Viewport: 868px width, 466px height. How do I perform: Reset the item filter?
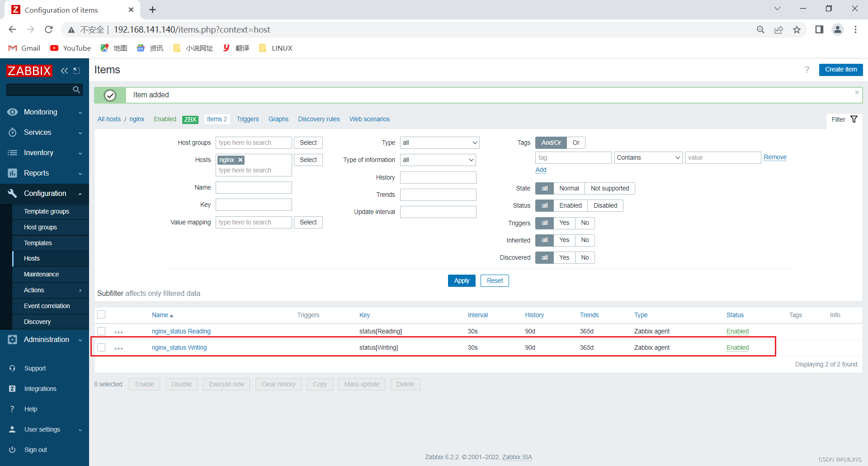[495, 281]
